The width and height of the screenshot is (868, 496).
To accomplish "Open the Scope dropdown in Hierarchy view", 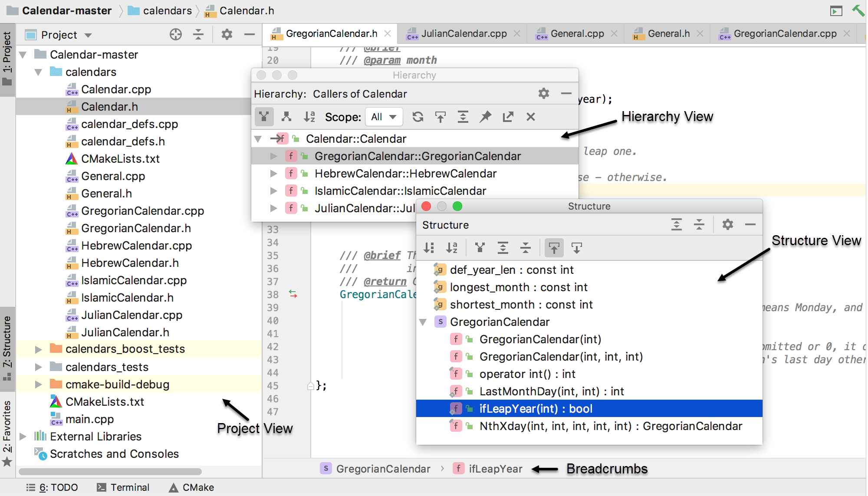I will tap(384, 117).
